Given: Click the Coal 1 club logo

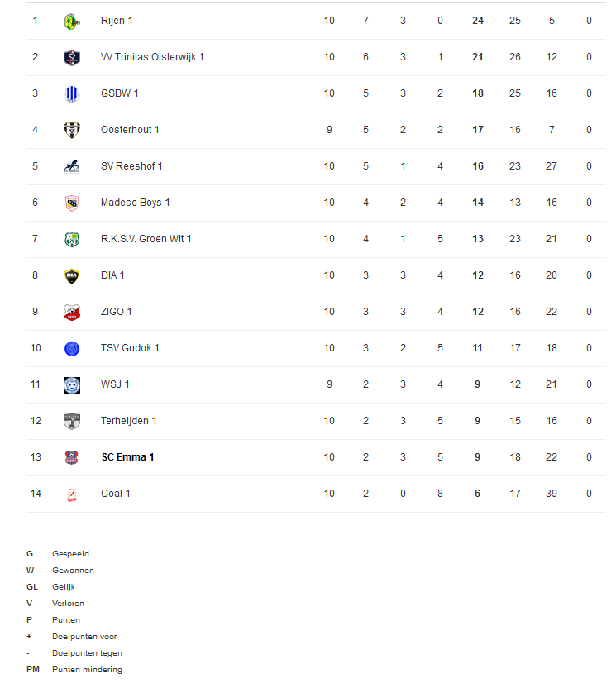Looking at the screenshot, I should [x=72, y=494].
